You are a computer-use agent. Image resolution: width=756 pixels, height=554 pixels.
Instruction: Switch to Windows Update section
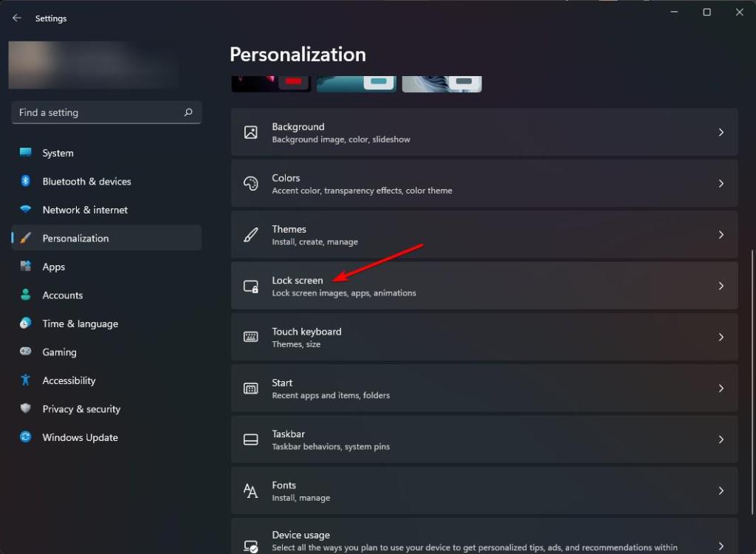tap(106, 437)
